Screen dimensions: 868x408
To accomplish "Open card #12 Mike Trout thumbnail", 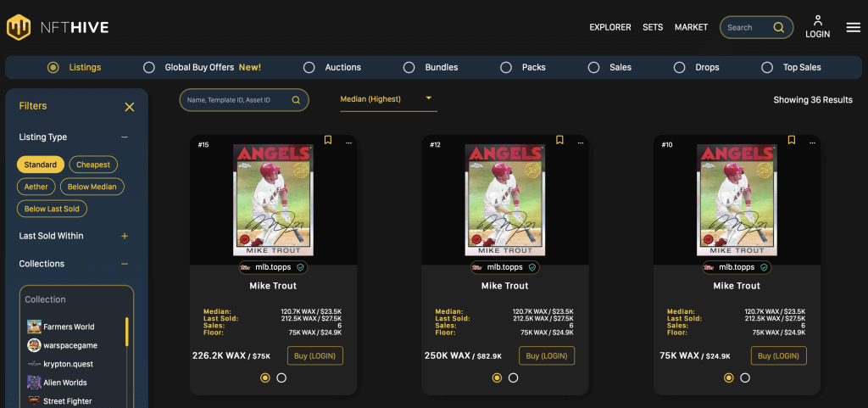I will (505, 200).
